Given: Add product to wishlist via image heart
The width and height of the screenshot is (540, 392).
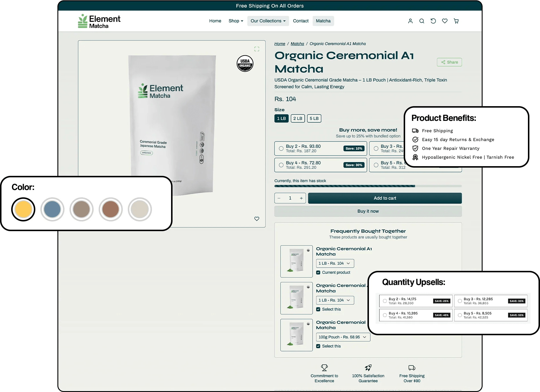Looking at the screenshot, I should pyautogui.click(x=257, y=219).
